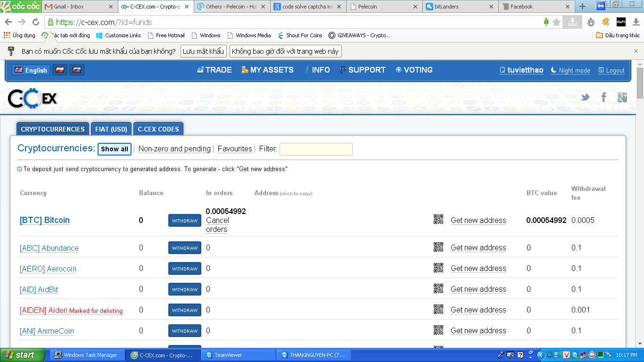Show QR code for the AidBit row
644x362 pixels.
pos(438,288)
